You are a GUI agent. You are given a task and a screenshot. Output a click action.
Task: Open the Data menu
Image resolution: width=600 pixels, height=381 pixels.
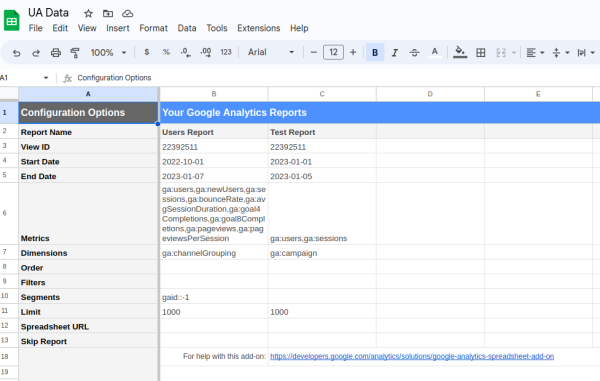coord(187,28)
